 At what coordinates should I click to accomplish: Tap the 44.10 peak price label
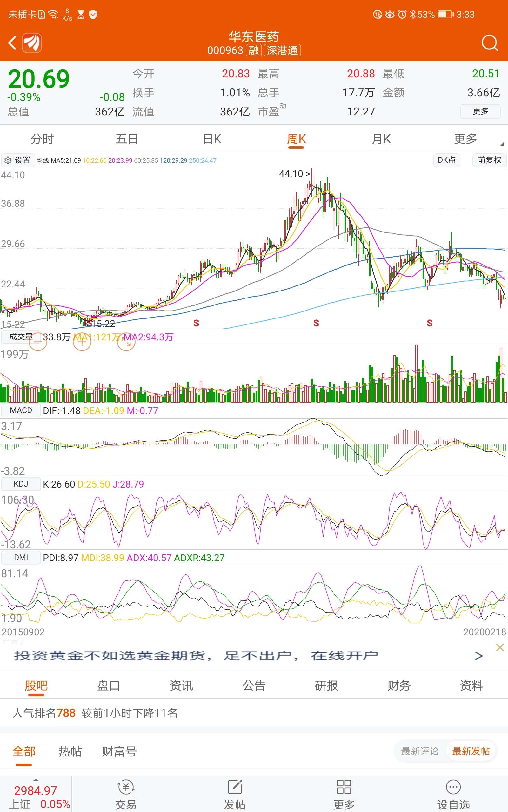point(295,174)
